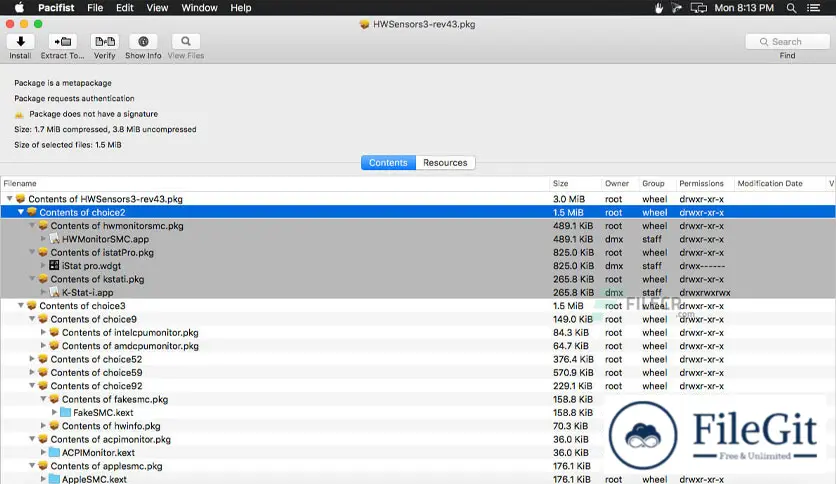Switch to the Resources tab

pyautogui.click(x=445, y=163)
